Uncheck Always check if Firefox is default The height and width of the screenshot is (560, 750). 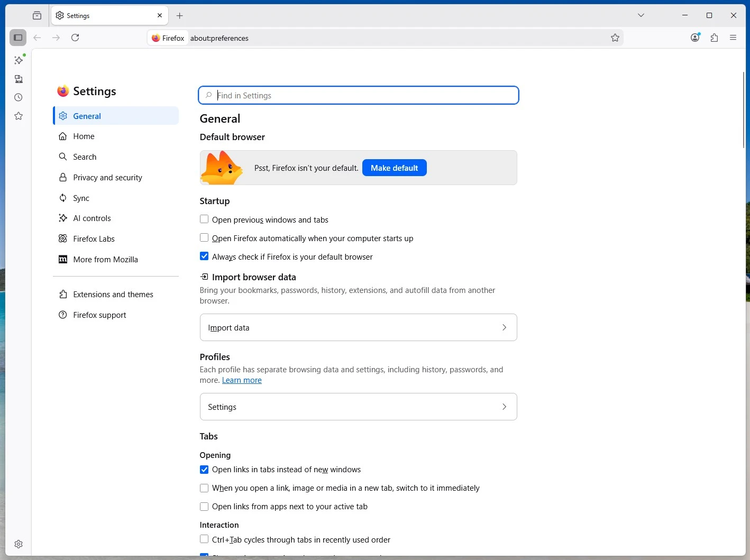click(x=204, y=256)
